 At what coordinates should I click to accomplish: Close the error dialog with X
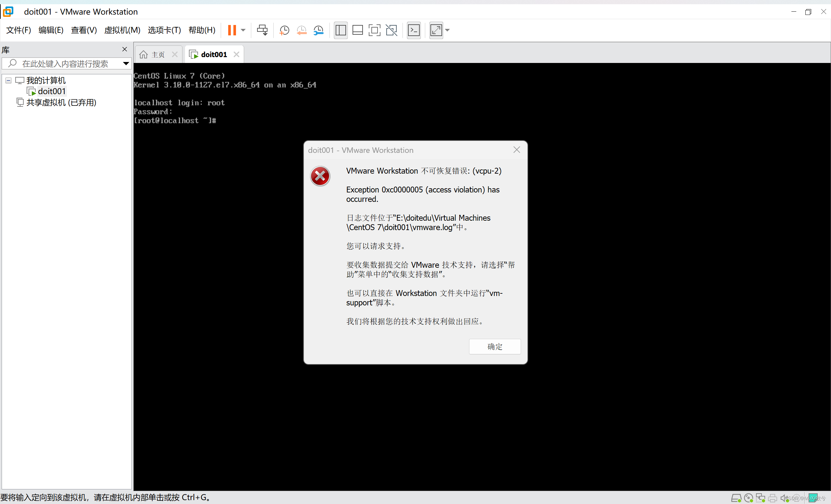coord(516,150)
